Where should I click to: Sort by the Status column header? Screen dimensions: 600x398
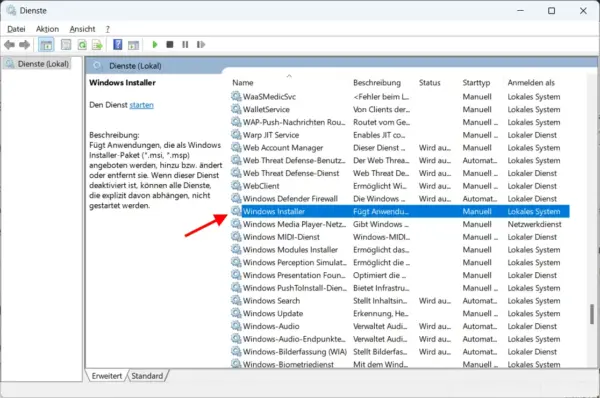(x=429, y=83)
